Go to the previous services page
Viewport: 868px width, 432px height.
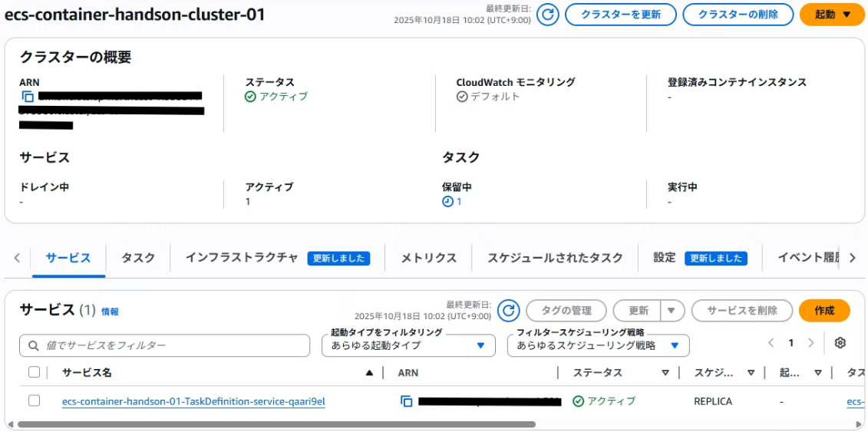771,343
